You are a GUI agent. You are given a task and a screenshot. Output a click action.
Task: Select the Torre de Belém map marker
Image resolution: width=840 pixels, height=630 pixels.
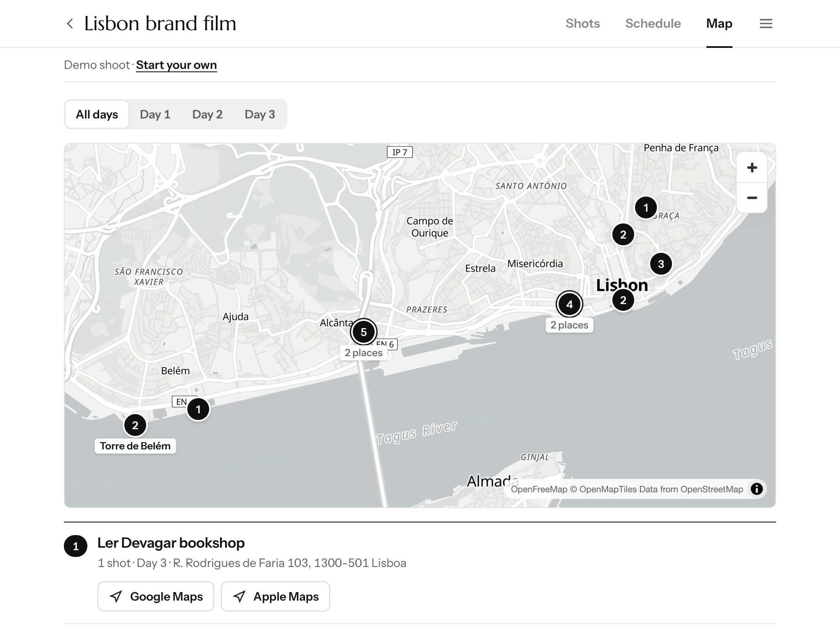click(135, 425)
